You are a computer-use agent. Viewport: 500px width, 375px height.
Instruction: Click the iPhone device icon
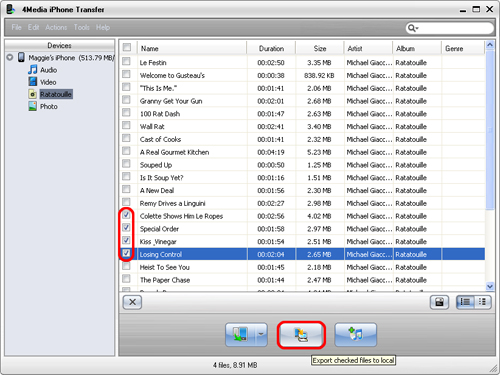[21, 57]
